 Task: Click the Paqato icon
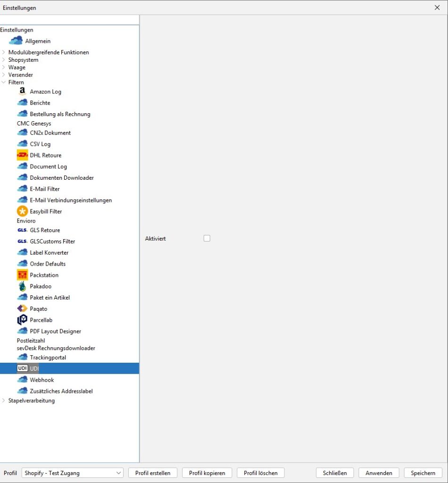22,309
